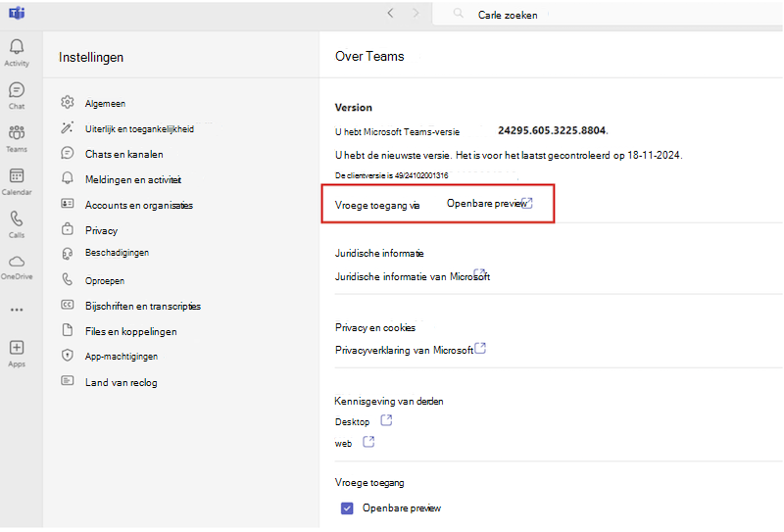The image size is (784, 532).
Task: Open App-machtigingen settings
Action: (122, 357)
